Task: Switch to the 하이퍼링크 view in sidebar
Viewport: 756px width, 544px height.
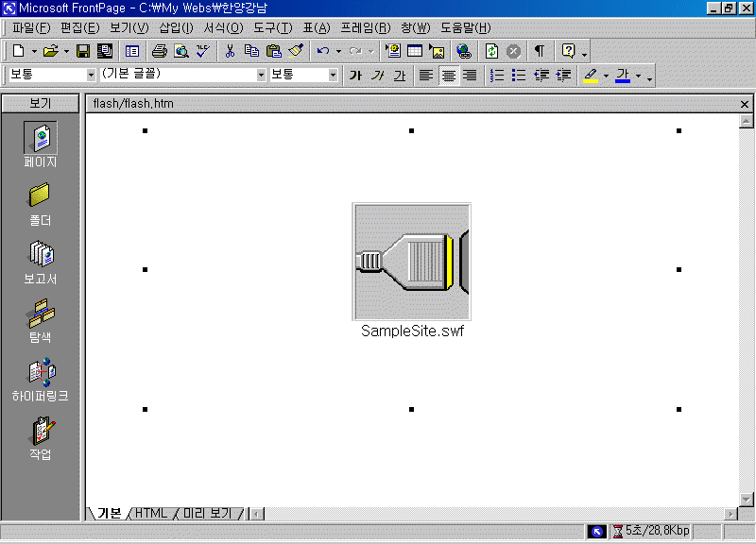Action: (41, 378)
